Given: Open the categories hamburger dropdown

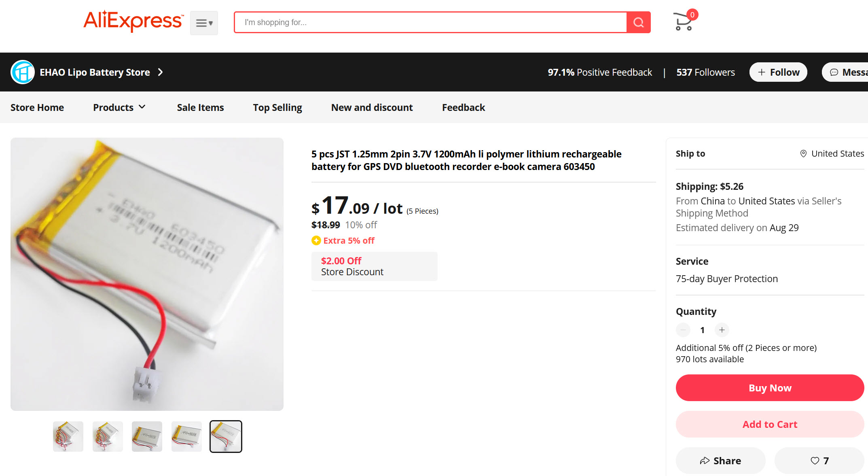Looking at the screenshot, I should point(204,23).
